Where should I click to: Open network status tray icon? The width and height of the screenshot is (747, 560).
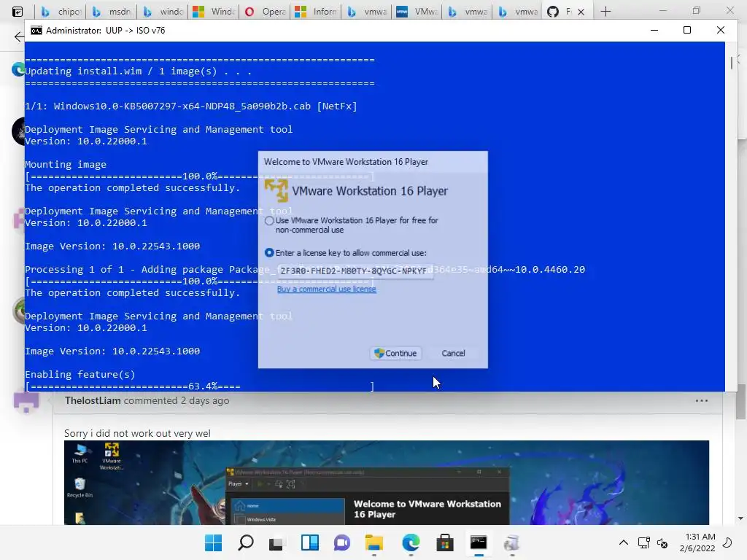click(x=644, y=542)
